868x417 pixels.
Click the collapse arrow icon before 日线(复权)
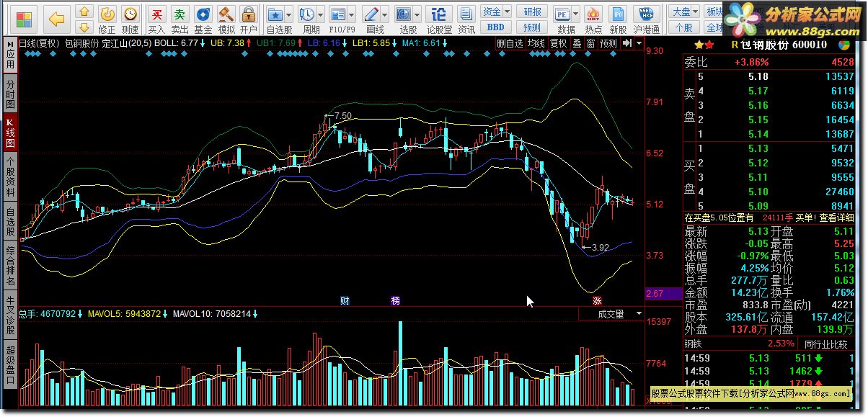coord(12,43)
